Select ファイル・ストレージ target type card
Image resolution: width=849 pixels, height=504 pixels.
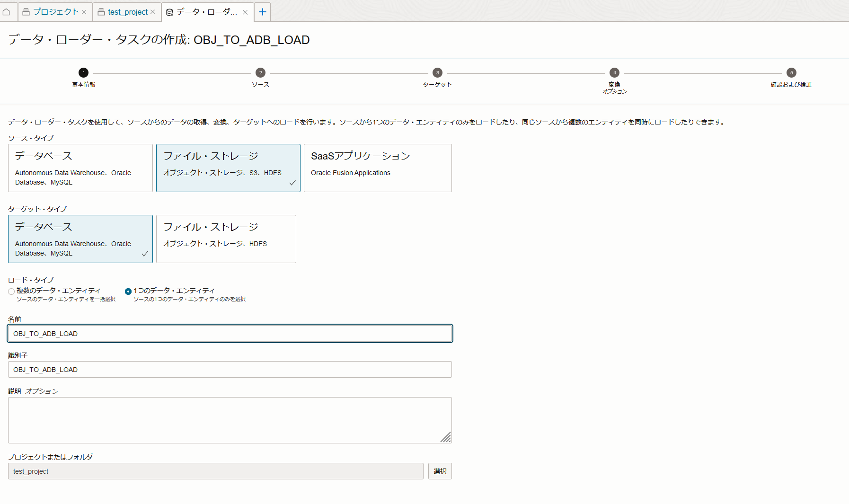tap(226, 239)
